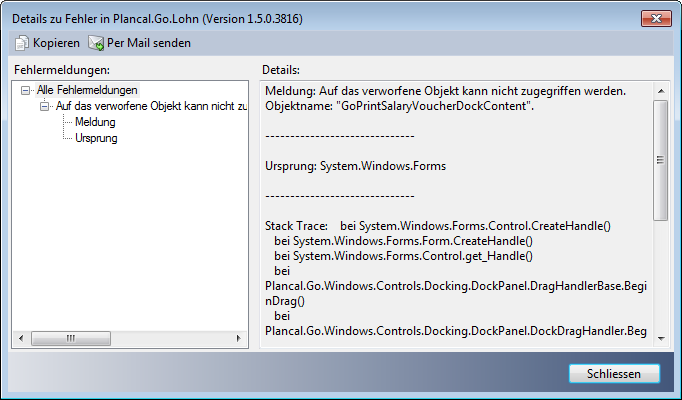Click right arrow of tree horizontal scrollbar
Image resolution: width=682 pixels, height=400 pixels.
click(238, 340)
